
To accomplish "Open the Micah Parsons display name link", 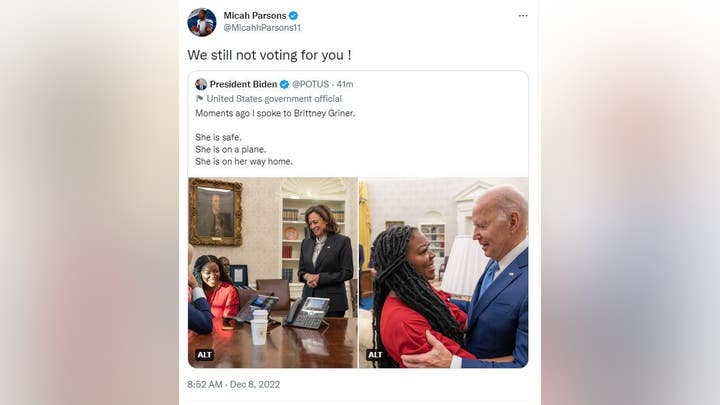I will tap(255, 16).
